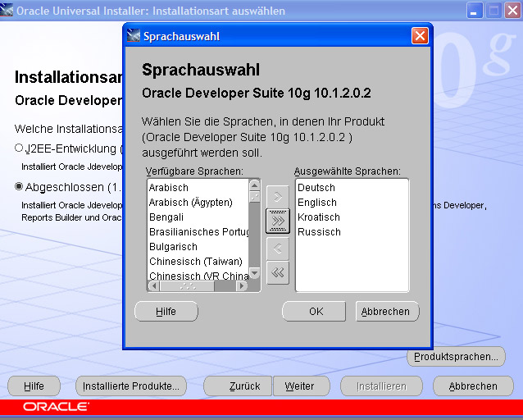Click Abbrechen in the installer bottom bar

(x=473, y=386)
